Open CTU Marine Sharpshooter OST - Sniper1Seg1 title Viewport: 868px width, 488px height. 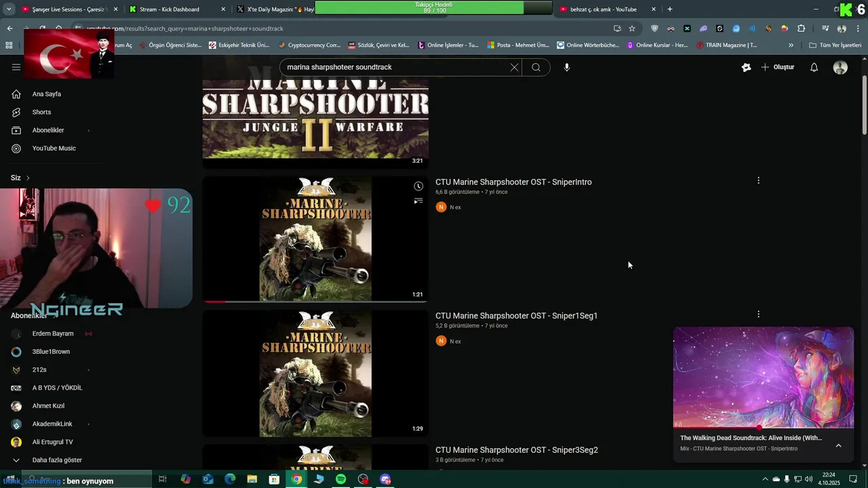(516, 316)
